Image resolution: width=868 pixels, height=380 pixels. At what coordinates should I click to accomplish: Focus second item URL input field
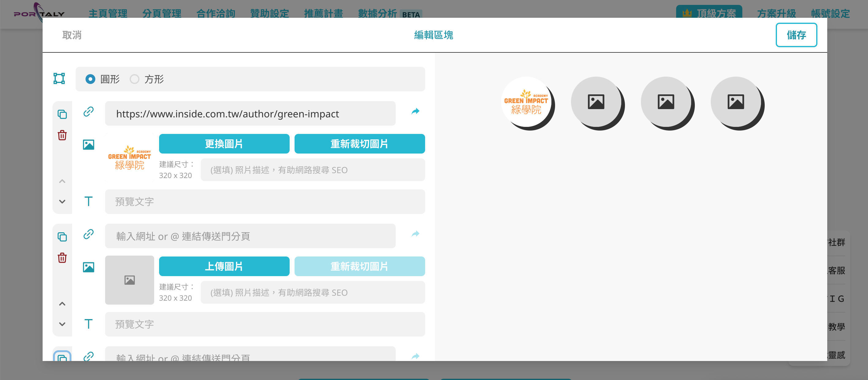pyautogui.click(x=250, y=236)
